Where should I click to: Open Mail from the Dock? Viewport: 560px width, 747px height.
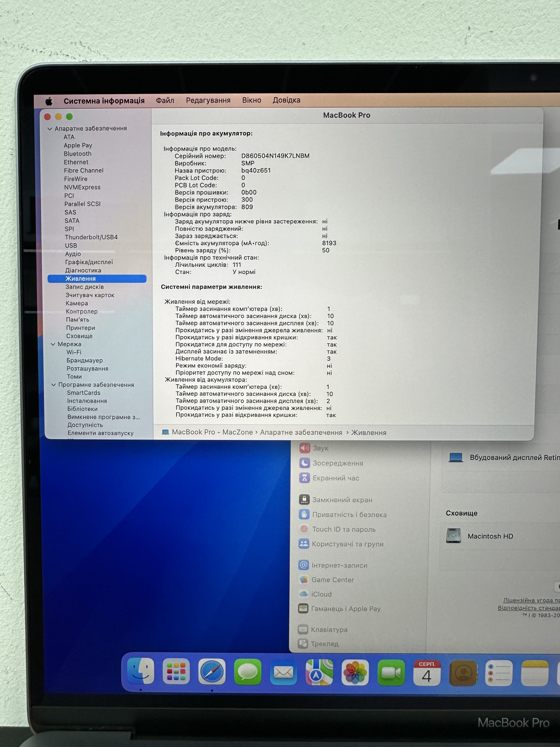[x=283, y=672]
